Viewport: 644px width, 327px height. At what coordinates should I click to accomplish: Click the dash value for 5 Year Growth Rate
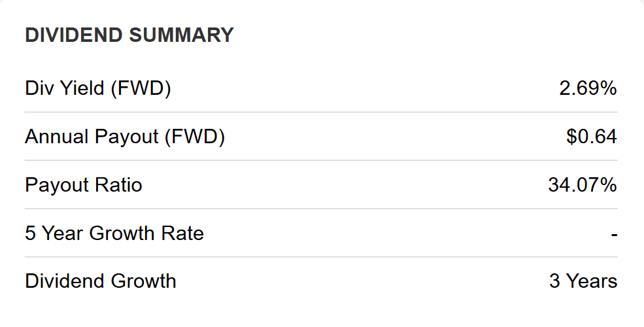coord(614,235)
